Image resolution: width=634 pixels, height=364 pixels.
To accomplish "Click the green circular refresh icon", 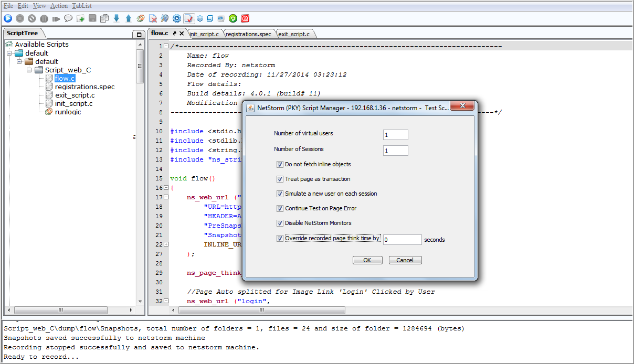I will [x=233, y=18].
